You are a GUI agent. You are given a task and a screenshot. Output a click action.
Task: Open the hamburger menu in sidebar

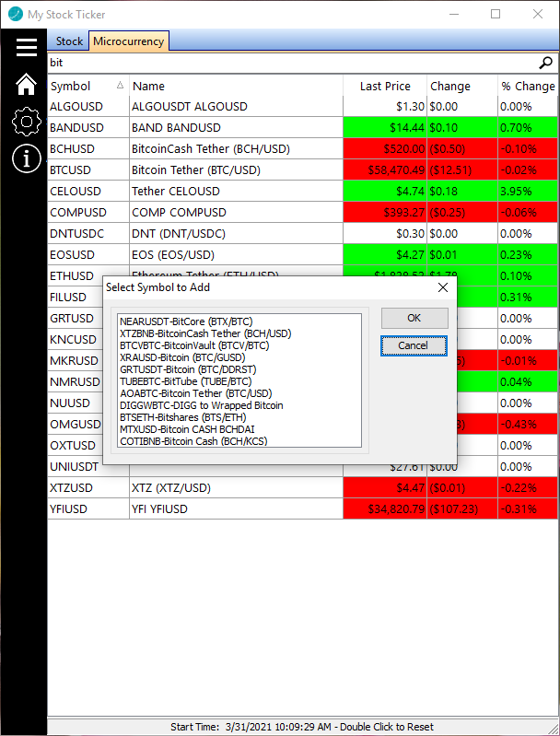[x=27, y=47]
